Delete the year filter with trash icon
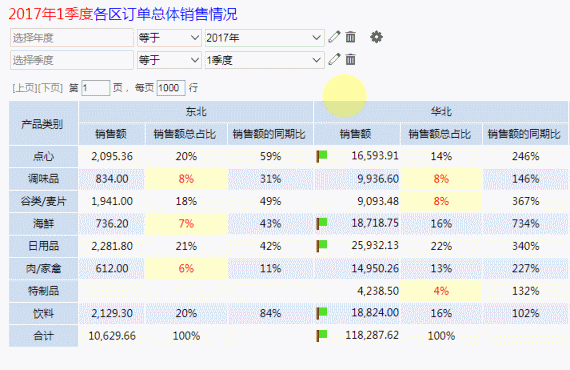This screenshot has height=370, width=570. pyautogui.click(x=350, y=37)
